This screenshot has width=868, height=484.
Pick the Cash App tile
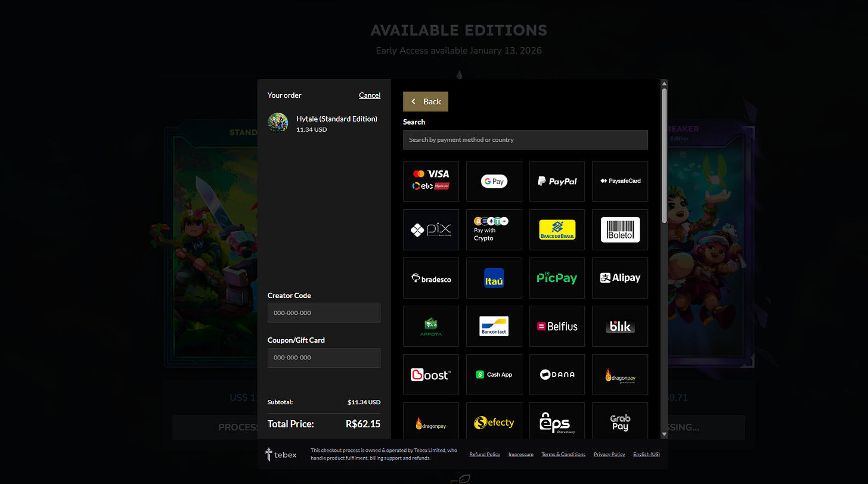(x=494, y=374)
